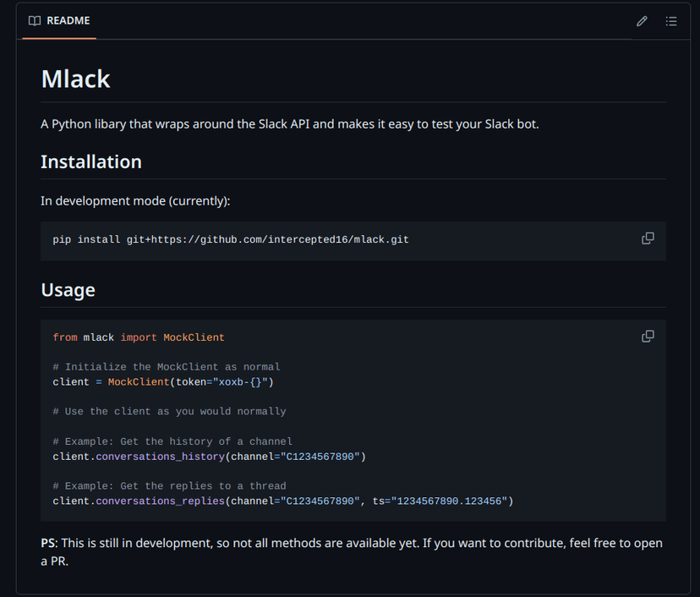Jump to the Installation heading
Viewport: 700px width, 597px height.
click(90, 162)
